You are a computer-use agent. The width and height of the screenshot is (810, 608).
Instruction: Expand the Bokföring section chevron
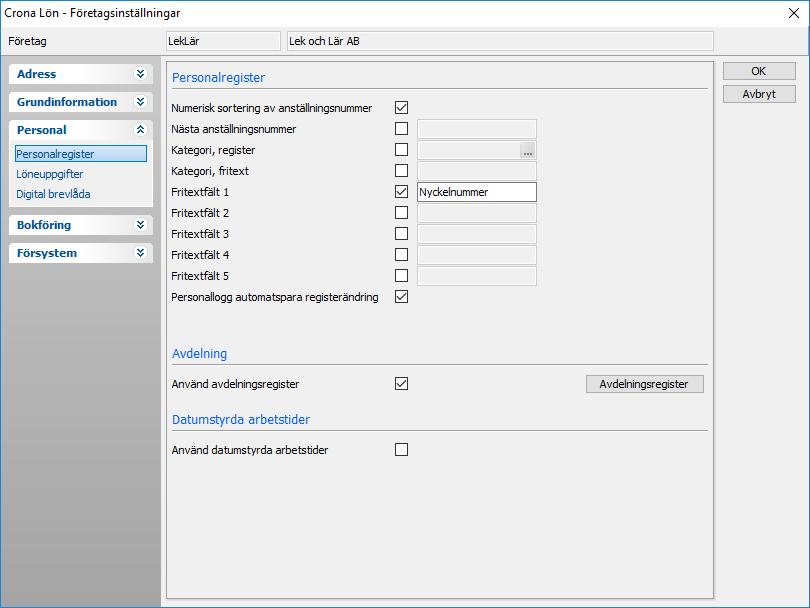(141, 225)
